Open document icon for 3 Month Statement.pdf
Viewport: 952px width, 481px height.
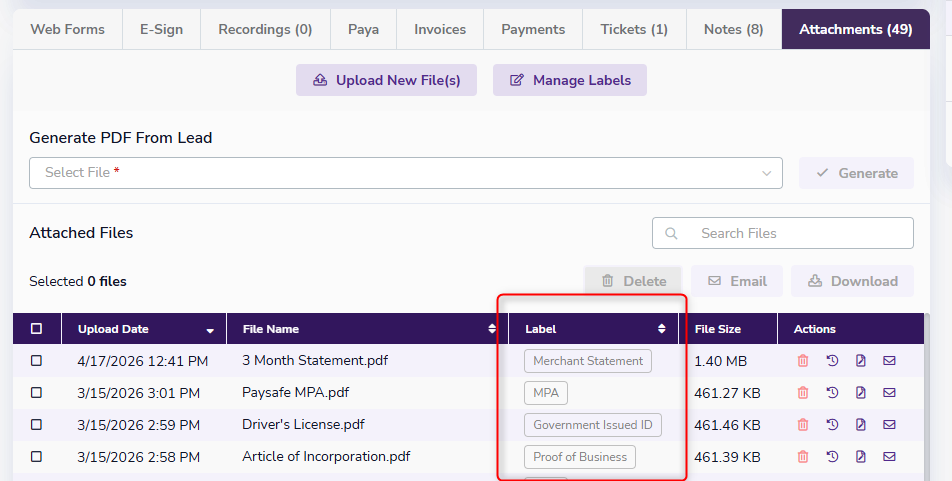860,361
